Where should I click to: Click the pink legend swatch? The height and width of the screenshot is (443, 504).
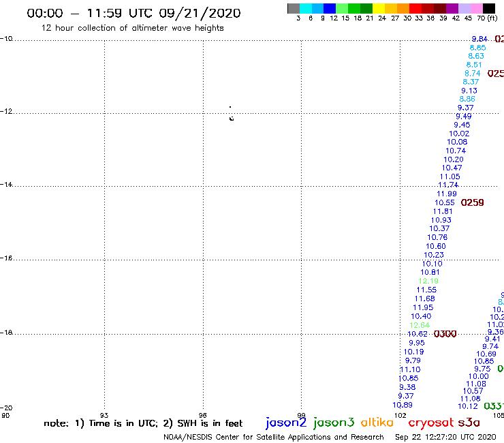coord(477,8)
